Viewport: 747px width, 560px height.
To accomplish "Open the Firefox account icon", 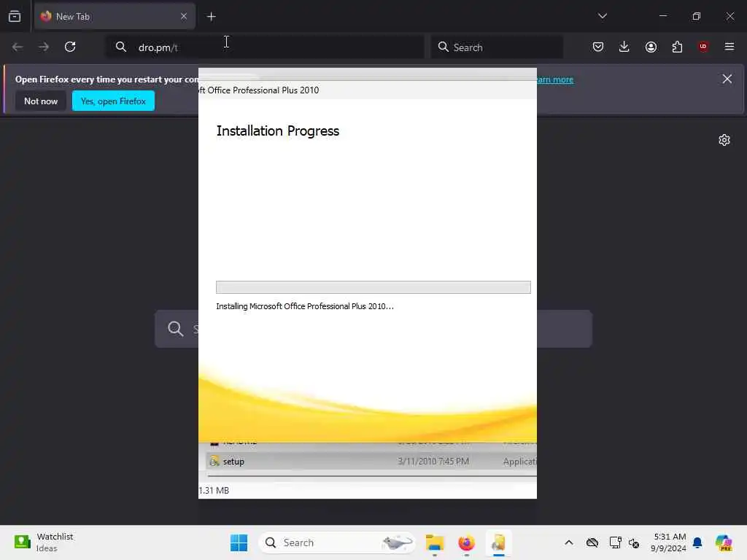I will pos(651,47).
